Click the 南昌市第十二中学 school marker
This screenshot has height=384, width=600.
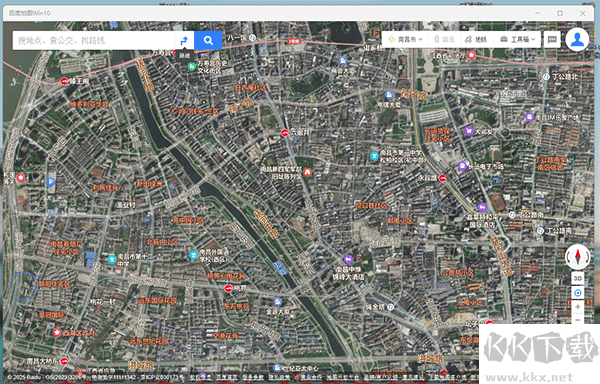112,260
